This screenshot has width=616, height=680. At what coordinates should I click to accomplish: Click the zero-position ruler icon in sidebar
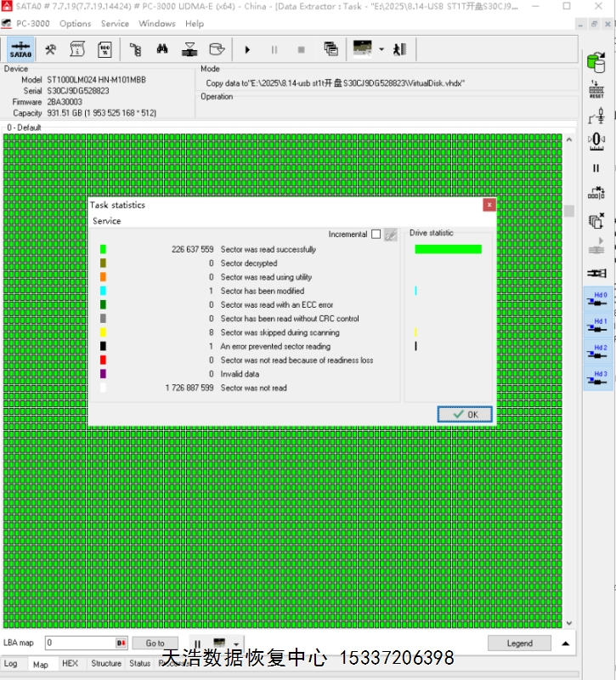596,140
